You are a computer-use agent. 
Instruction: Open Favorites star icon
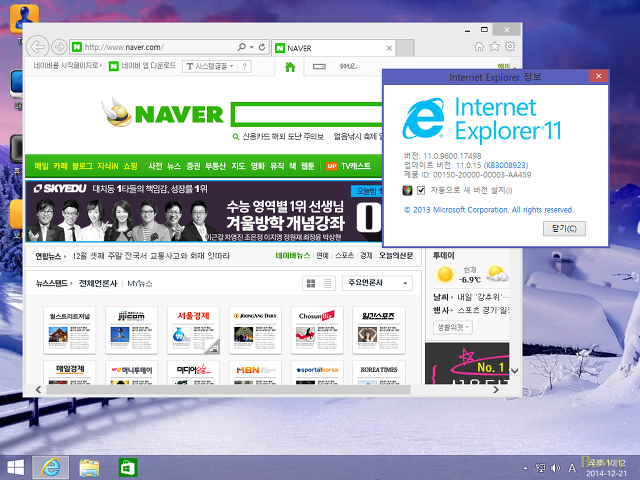(495, 47)
